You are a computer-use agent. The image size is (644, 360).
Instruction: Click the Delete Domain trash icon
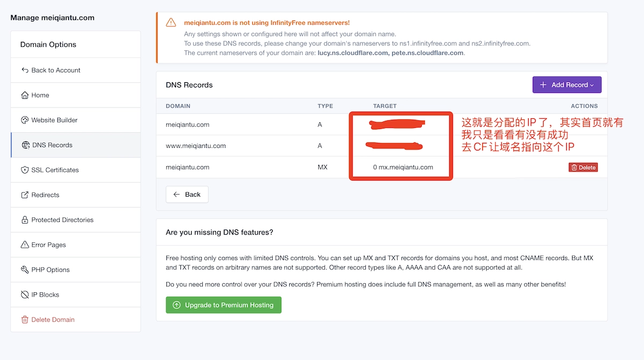coord(25,320)
